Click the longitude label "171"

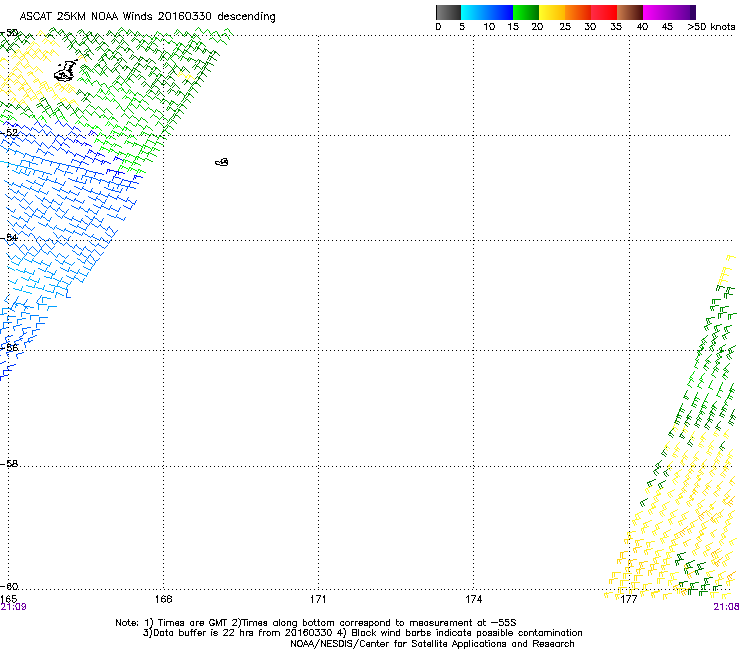pos(318,599)
